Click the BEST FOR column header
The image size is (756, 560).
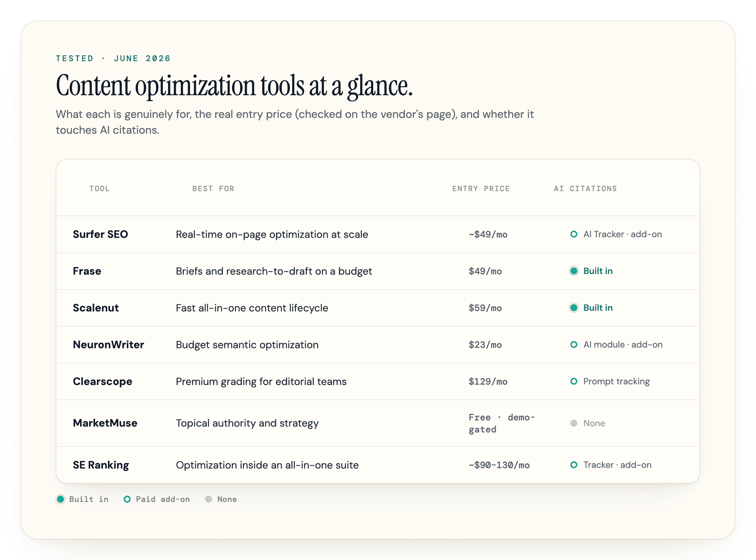pos(213,189)
